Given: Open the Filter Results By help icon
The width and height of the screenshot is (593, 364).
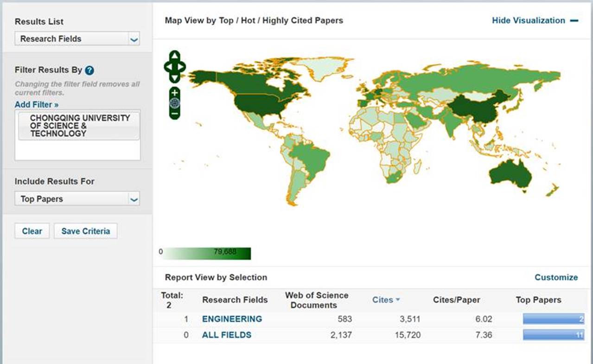Looking at the screenshot, I should (x=89, y=70).
